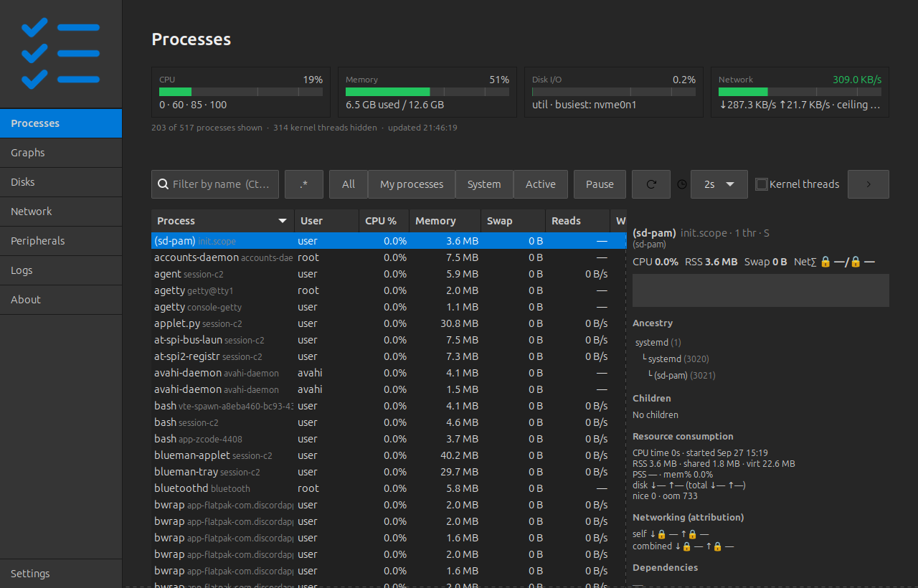Open Settings in the sidebar
The width and height of the screenshot is (918, 588).
coord(61,574)
